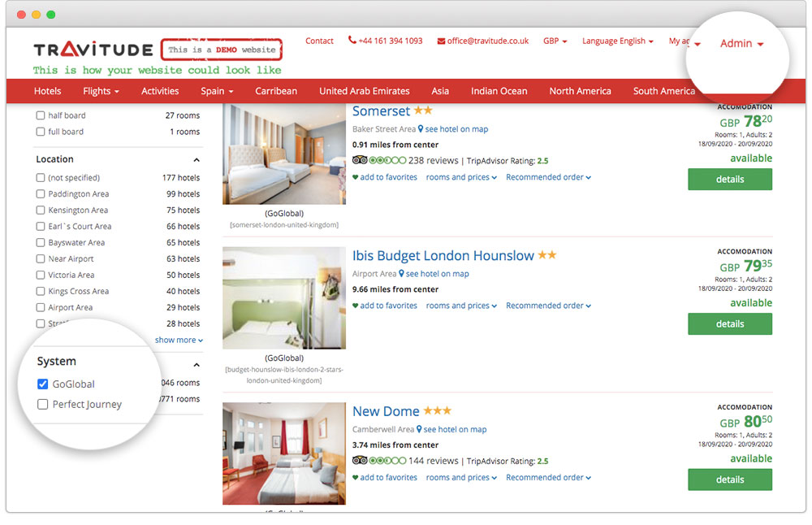812x525 pixels.
Task: Enable the Perfect Journey checkbox
Action: tap(43, 404)
